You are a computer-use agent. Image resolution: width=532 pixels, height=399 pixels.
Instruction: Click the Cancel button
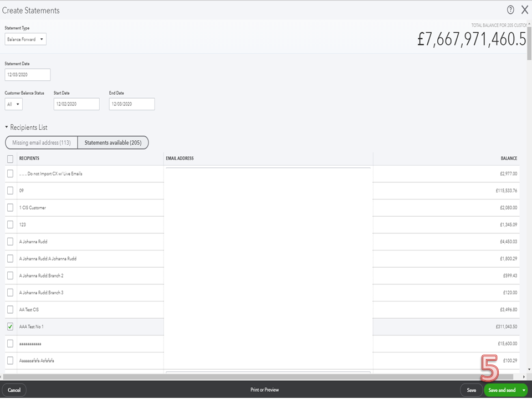coord(14,390)
